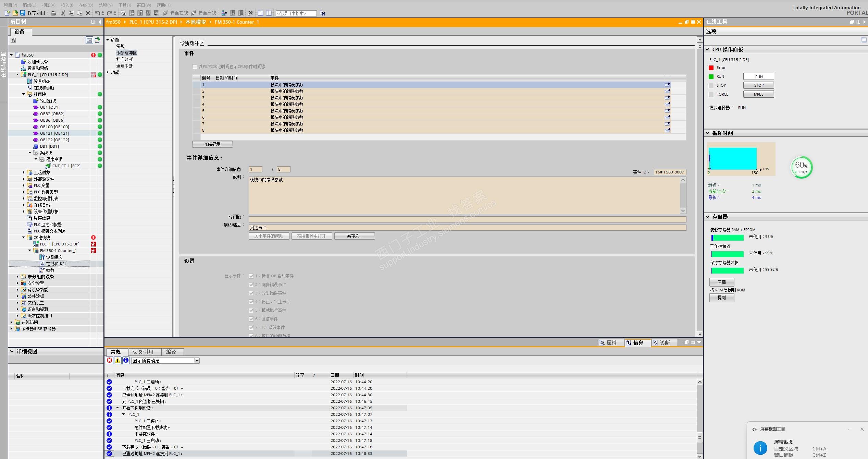
Task: Click the undo arrow icon
Action: click(97, 13)
